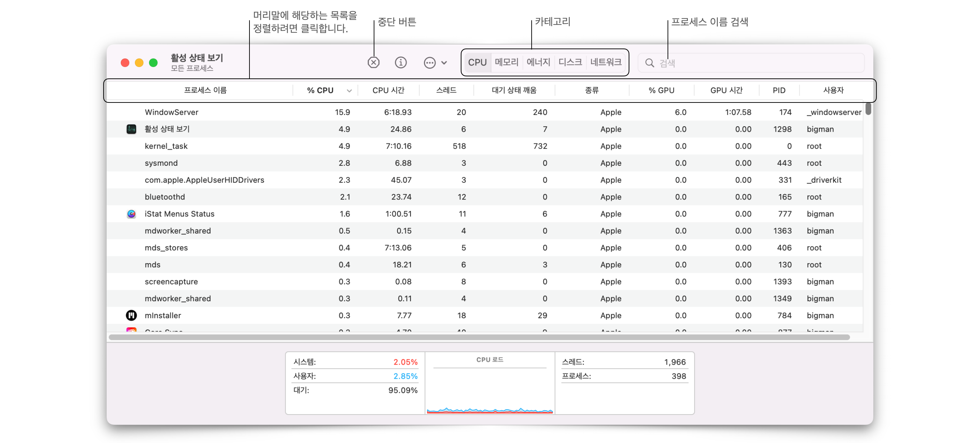Select the 네트워크 tab

coord(605,62)
